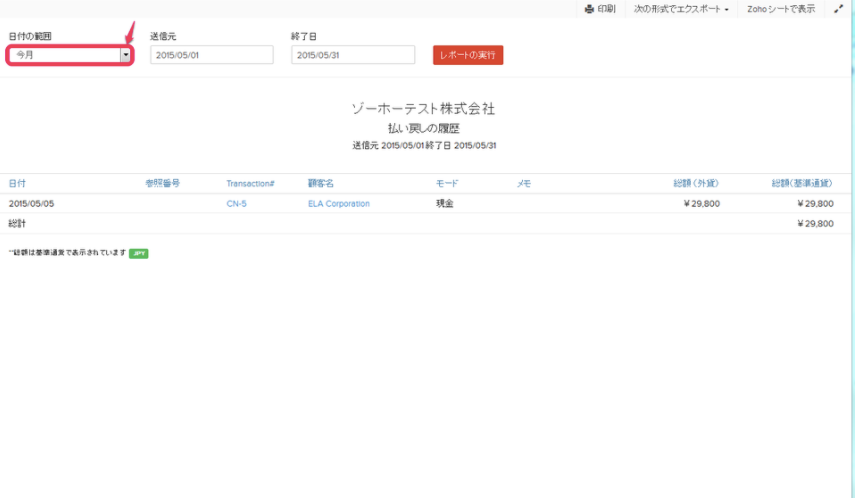Sort by the 総額(基準通貨) column header
The image size is (855, 498).
(x=802, y=184)
